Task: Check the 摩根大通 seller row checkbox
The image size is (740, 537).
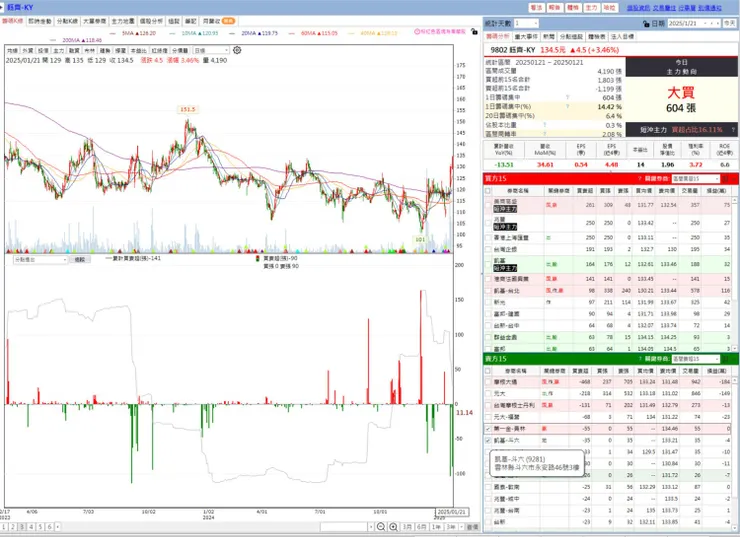Action: tap(488, 382)
